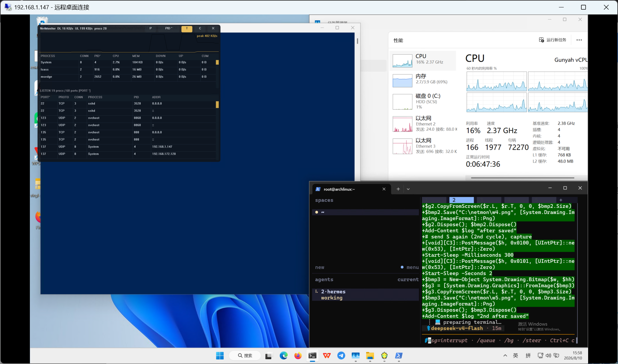Launch Microsoft Edge from taskbar
This screenshot has width=618, height=364.
(283, 356)
